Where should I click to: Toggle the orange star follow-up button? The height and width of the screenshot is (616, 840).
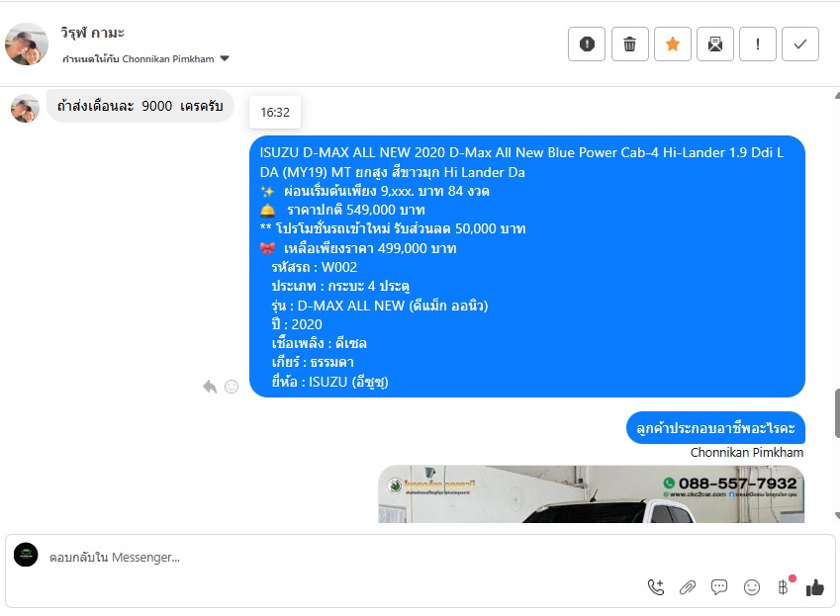(x=673, y=44)
